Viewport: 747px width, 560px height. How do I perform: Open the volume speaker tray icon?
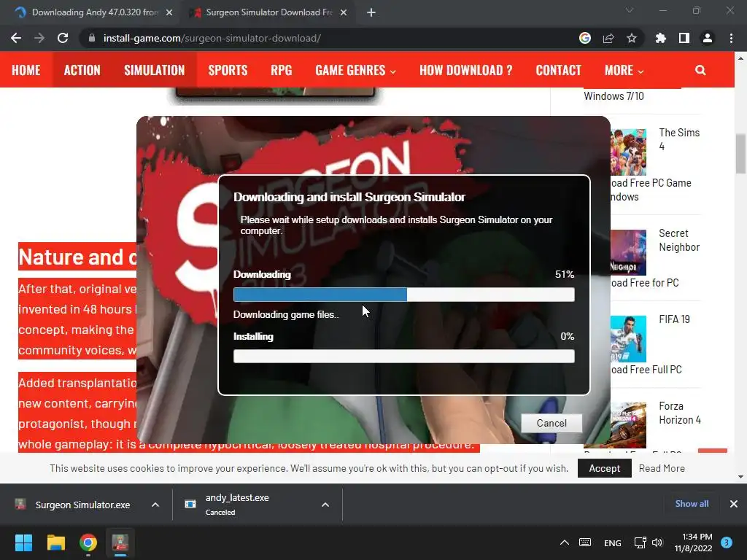[657, 542]
